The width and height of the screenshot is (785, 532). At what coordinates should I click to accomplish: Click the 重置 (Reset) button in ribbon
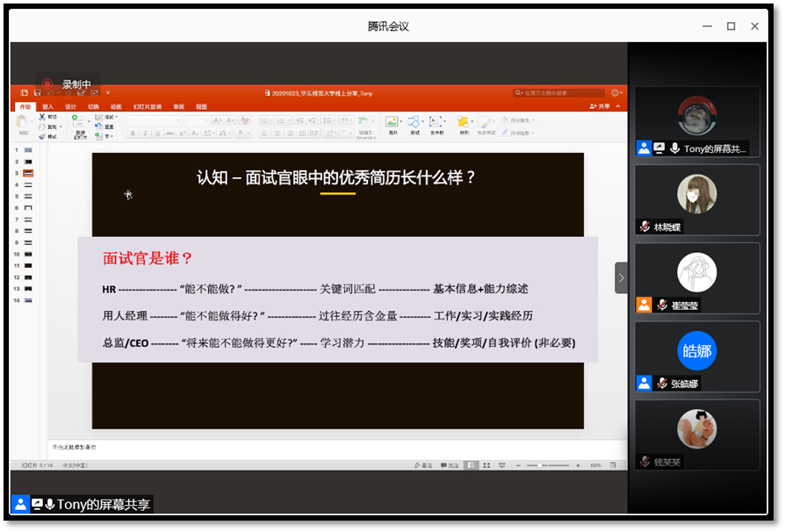110,126
